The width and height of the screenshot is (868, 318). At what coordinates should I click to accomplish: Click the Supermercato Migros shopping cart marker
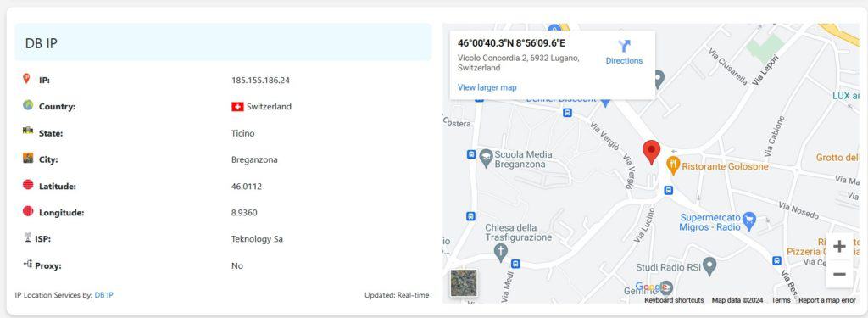[749, 220]
